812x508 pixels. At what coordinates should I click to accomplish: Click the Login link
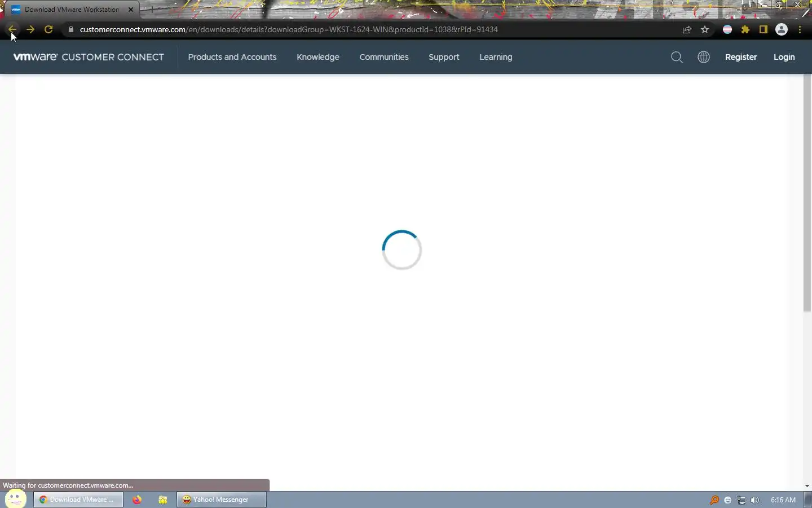click(784, 57)
